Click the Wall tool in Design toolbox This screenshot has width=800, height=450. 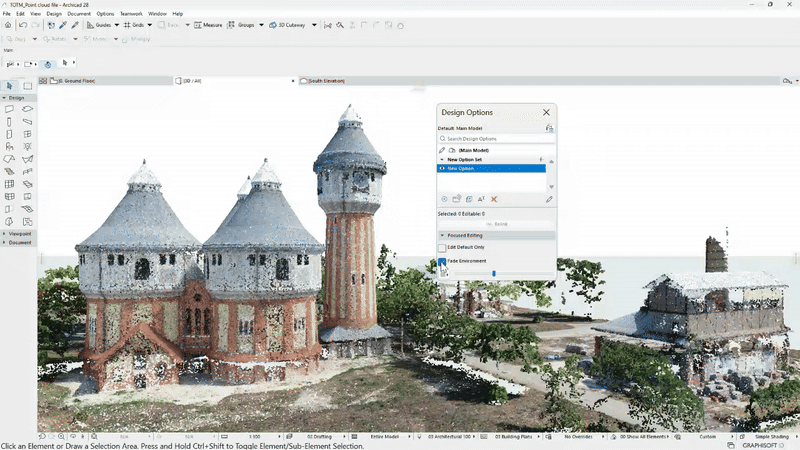10,109
